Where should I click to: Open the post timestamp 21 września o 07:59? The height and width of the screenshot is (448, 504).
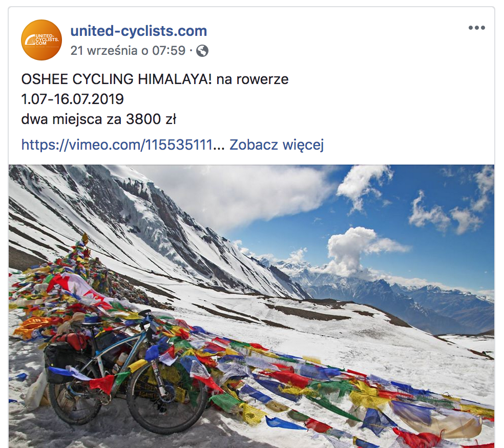[x=128, y=51]
